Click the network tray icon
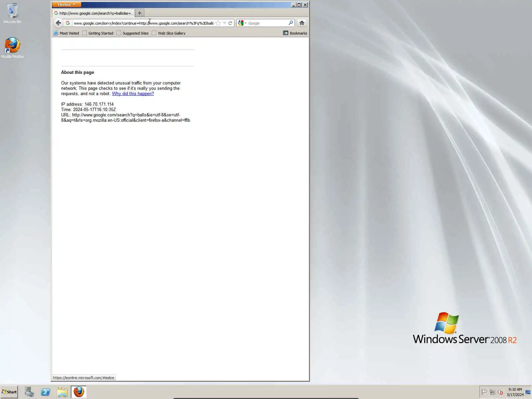The image size is (532, 399). [492, 392]
